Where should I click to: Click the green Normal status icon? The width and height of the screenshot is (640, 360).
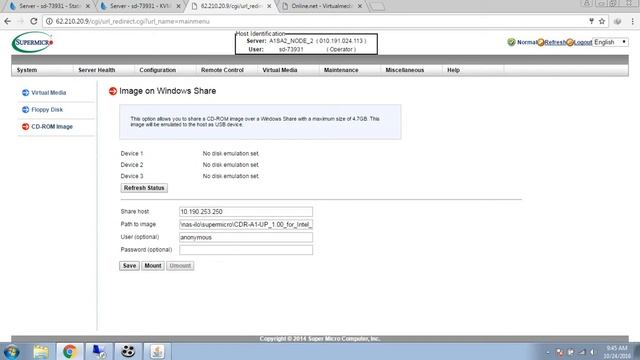[511, 42]
